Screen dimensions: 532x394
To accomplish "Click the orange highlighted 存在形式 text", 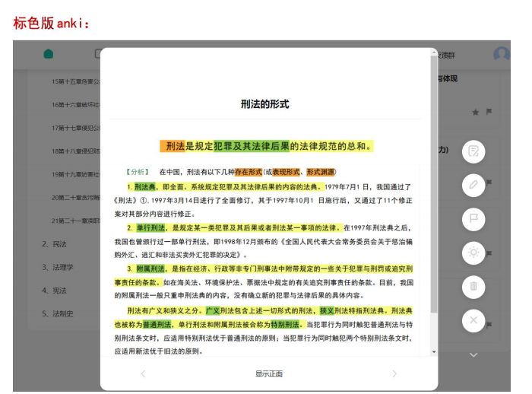I will (x=249, y=172).
